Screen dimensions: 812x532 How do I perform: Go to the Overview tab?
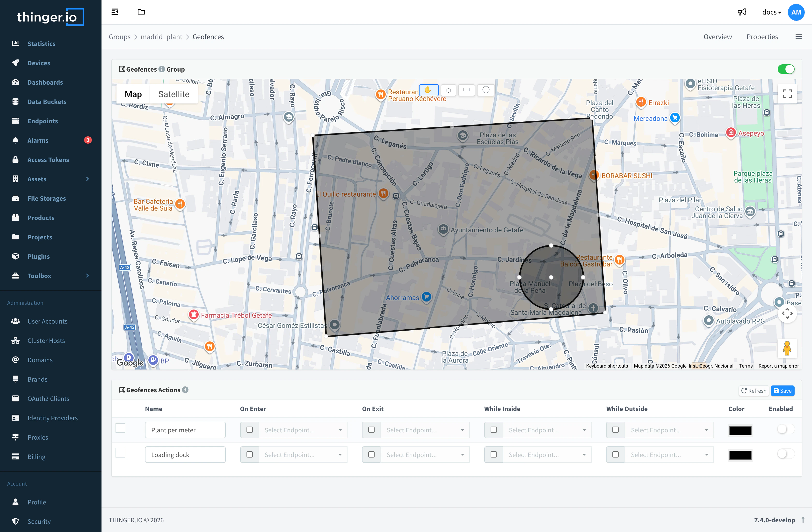pyautogui.click(x=718, y=37)
